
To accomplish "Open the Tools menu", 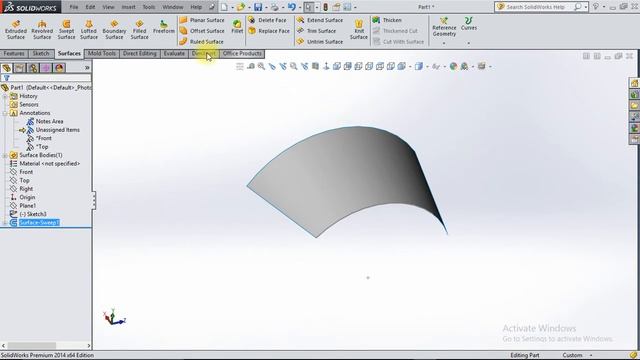I will click(149, 7).
